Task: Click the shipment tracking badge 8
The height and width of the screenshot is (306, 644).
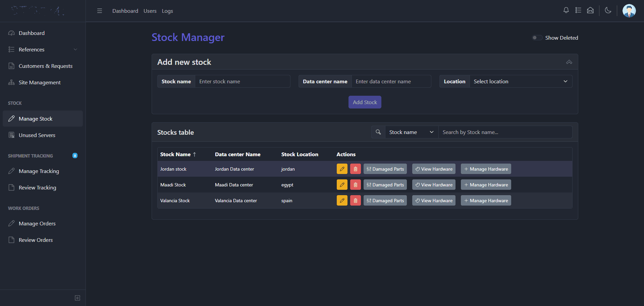Action: (75, 156)
